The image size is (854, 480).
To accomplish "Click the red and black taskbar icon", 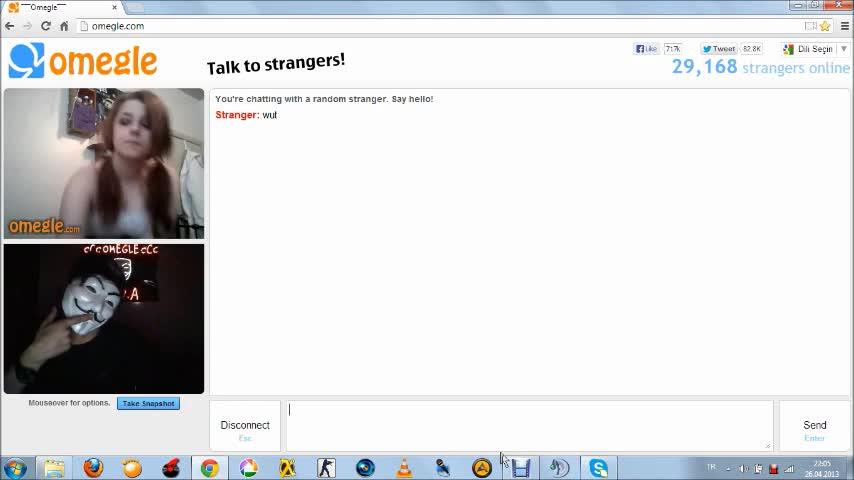I will click(x=171, y=468).
